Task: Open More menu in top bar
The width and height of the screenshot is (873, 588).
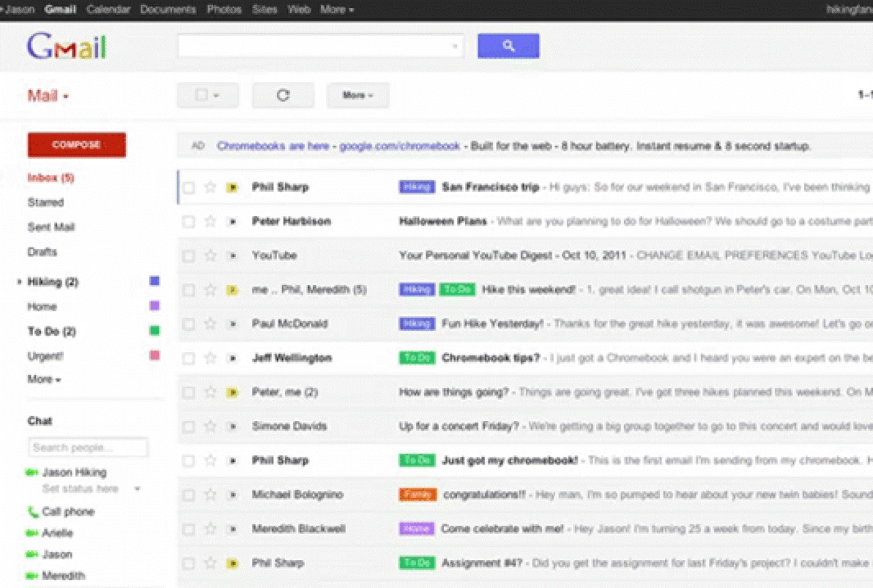Action: click(337, 10)
